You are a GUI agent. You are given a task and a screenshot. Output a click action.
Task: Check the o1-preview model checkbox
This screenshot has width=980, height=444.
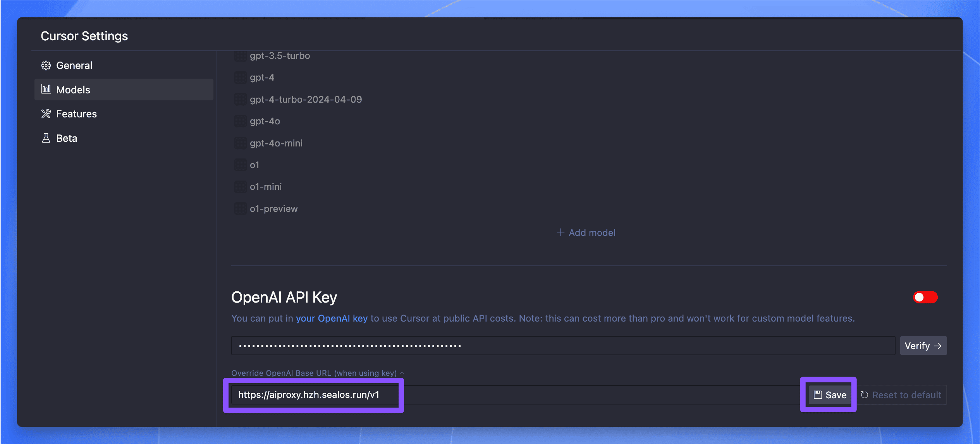(240, 208)
